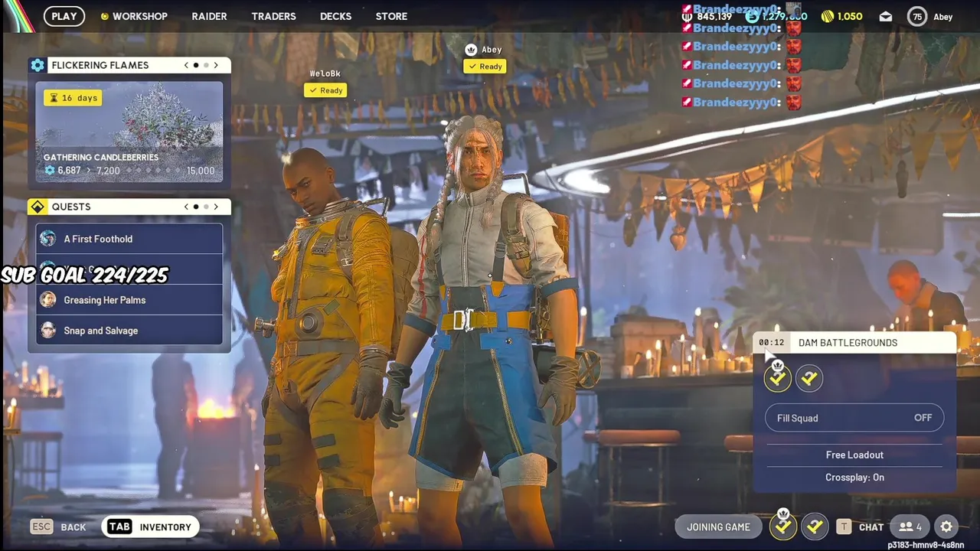Open the DECKS tab
This screenshot has height=551, width=980.
[335, 16]
